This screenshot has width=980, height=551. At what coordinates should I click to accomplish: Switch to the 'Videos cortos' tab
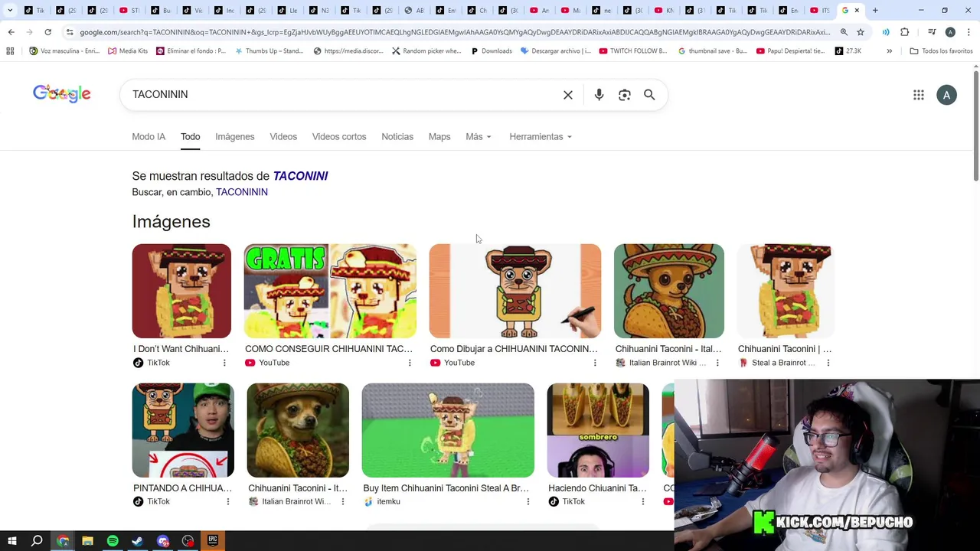339,136
